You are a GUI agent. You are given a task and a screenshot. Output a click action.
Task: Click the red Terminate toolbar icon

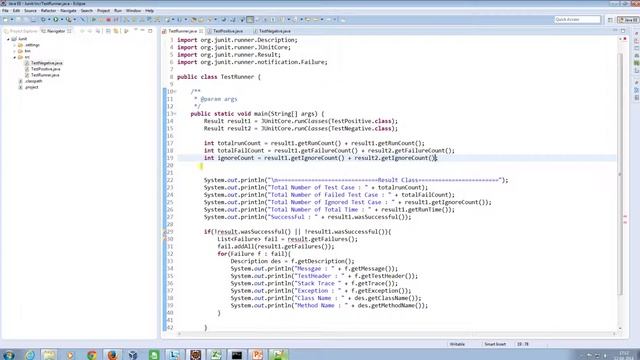pos(108,20)
